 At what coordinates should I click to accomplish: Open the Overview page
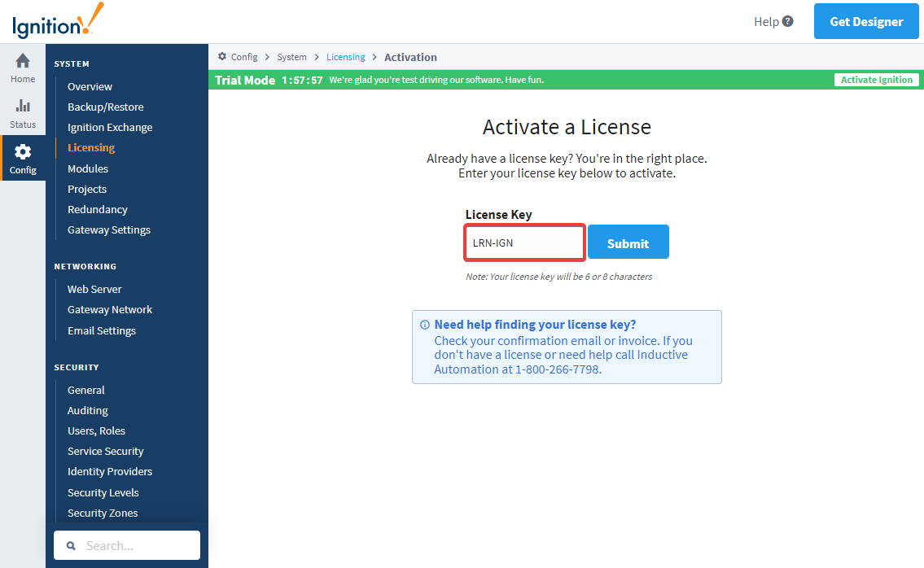90,86
